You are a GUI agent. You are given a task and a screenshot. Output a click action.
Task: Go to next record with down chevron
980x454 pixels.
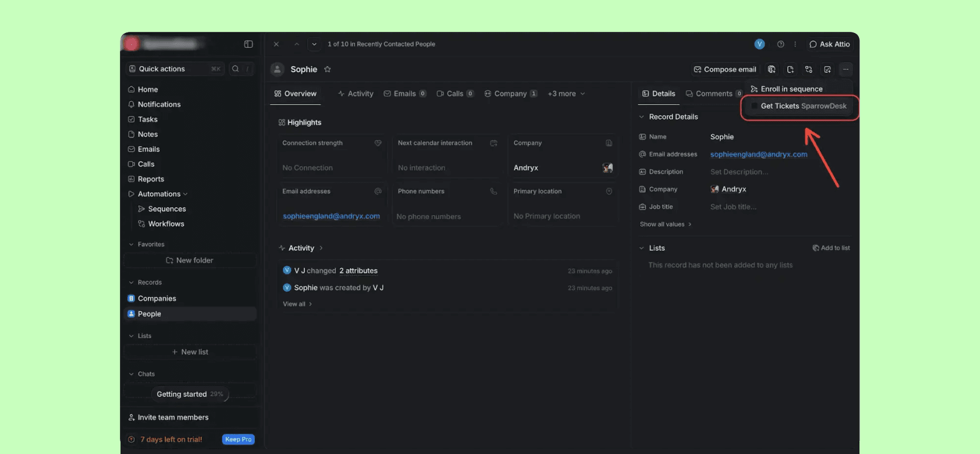click(314, 44)
